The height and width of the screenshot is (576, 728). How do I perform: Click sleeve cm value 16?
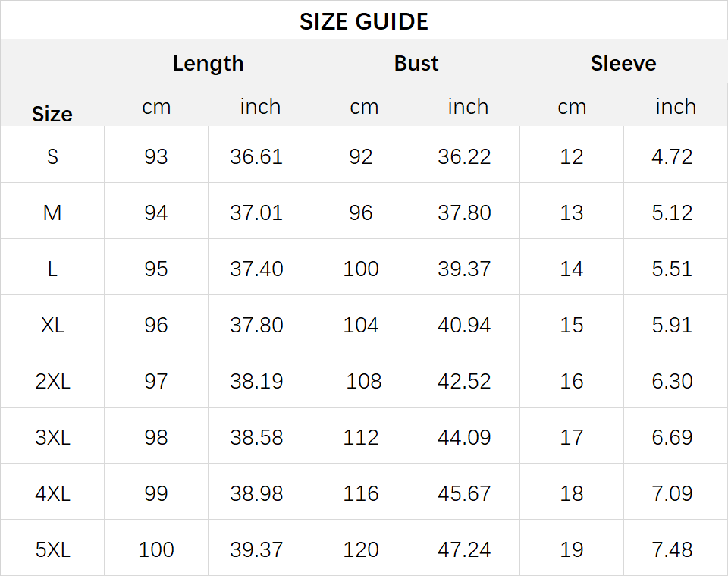tap(572, 382)
